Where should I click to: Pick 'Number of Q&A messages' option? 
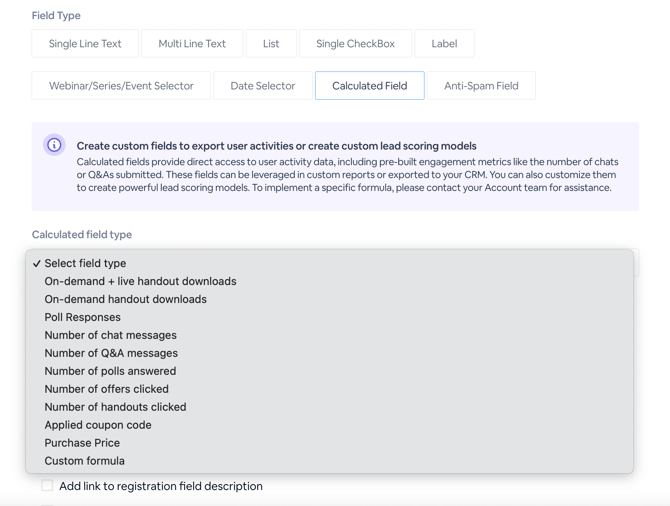[x=111, y=353]
